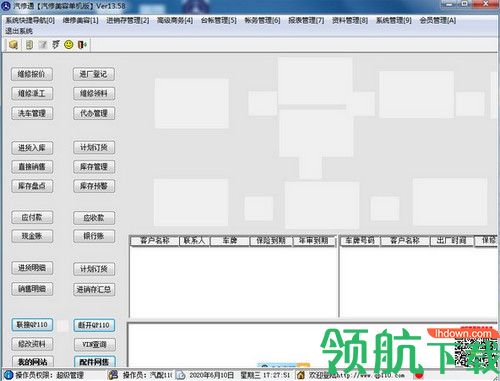Open 维修领料 module

pos(94,94)
